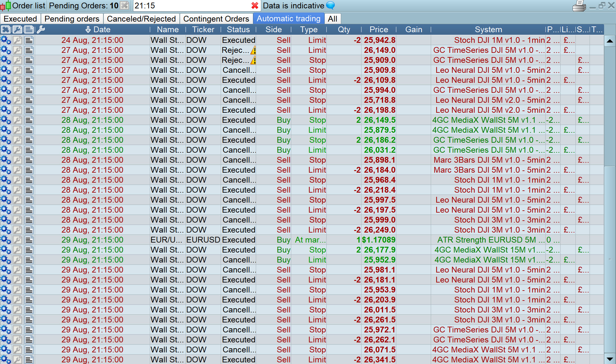Sort by the Type column header
The height and width of the screenshot is (364, 616).
coord(309,30)
